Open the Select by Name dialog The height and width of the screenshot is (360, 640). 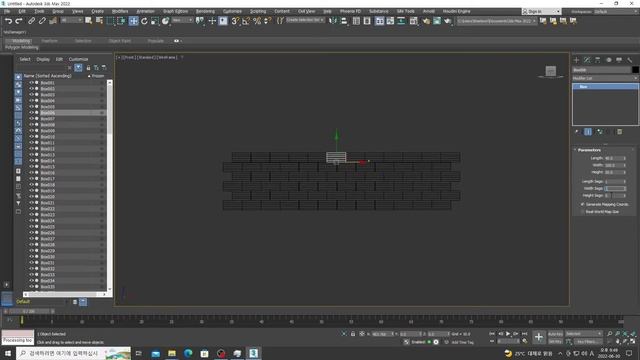pyautogui.click(x=99, y=21)
